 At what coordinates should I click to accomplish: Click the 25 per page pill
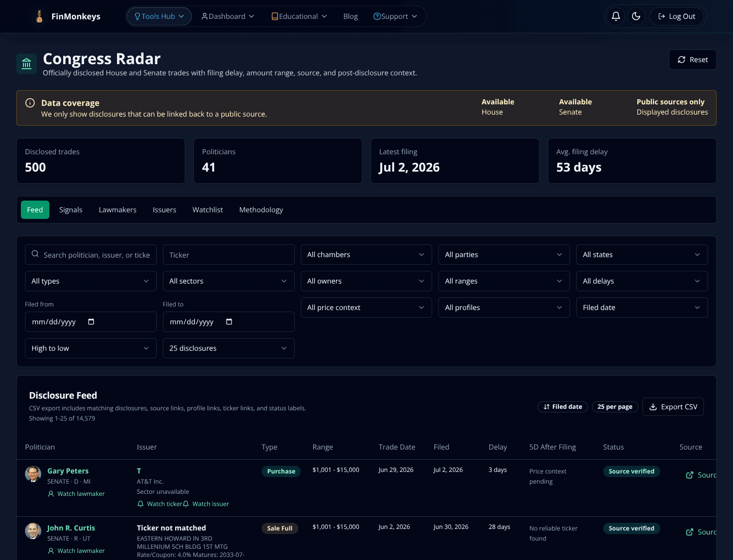click(615, 407)
